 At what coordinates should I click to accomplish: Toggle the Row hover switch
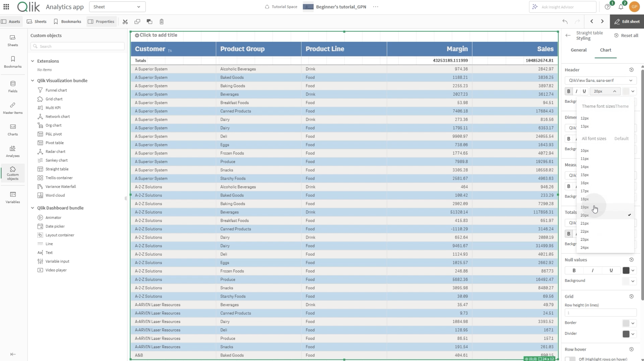pos(570,359)
